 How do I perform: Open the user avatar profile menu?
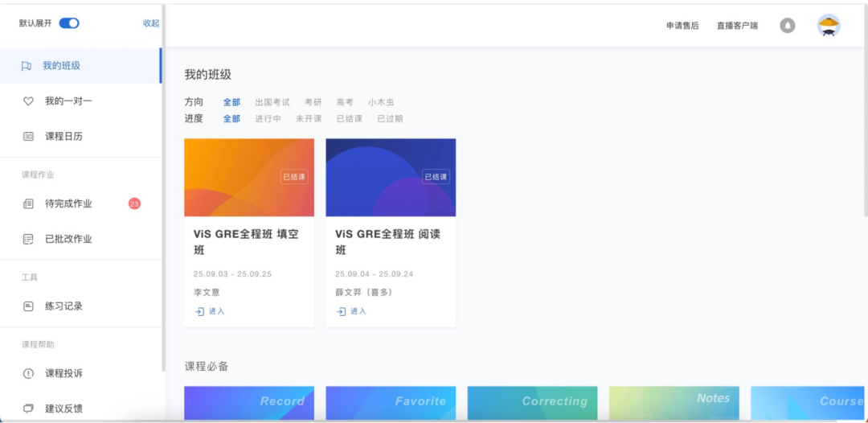[829, 26]
